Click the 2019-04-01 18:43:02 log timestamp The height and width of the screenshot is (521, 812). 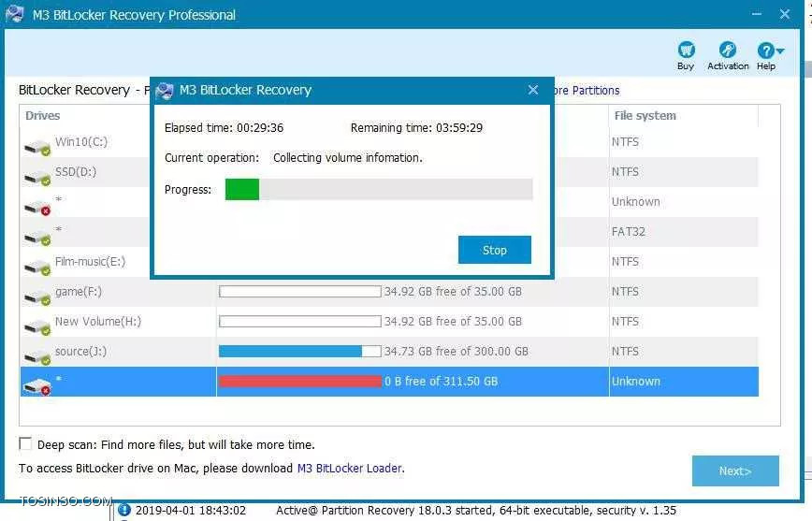coord(191,510)
